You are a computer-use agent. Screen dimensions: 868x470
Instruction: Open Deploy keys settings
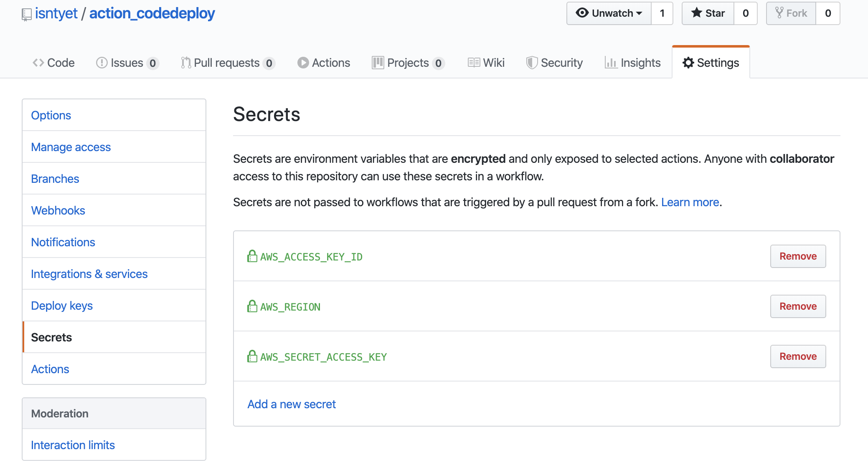[114, 306]
